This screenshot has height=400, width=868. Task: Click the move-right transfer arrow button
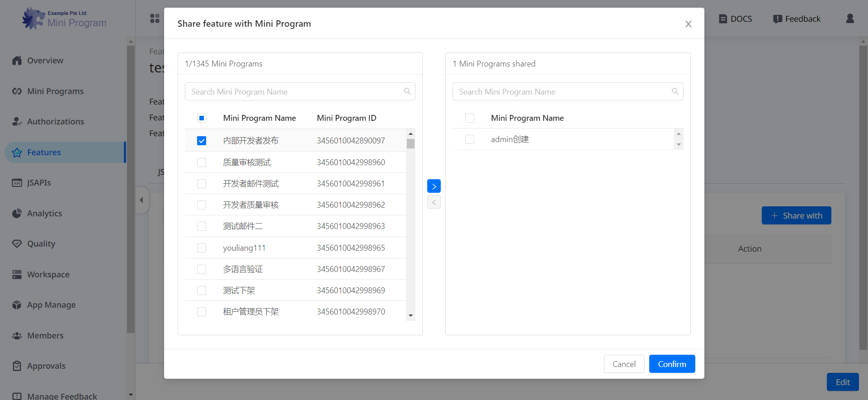coord(434,186)
